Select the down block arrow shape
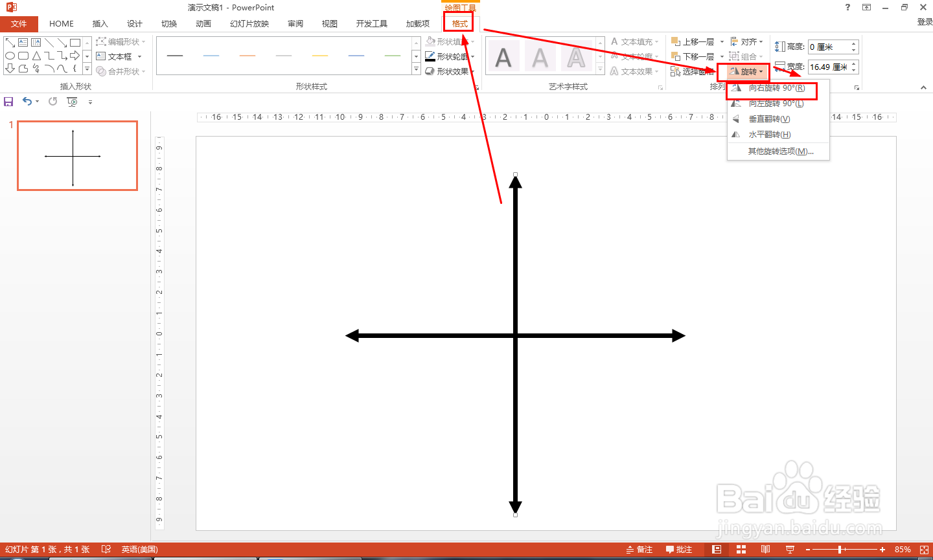This screenshot has width=933, height=560. tap(10, 69)
